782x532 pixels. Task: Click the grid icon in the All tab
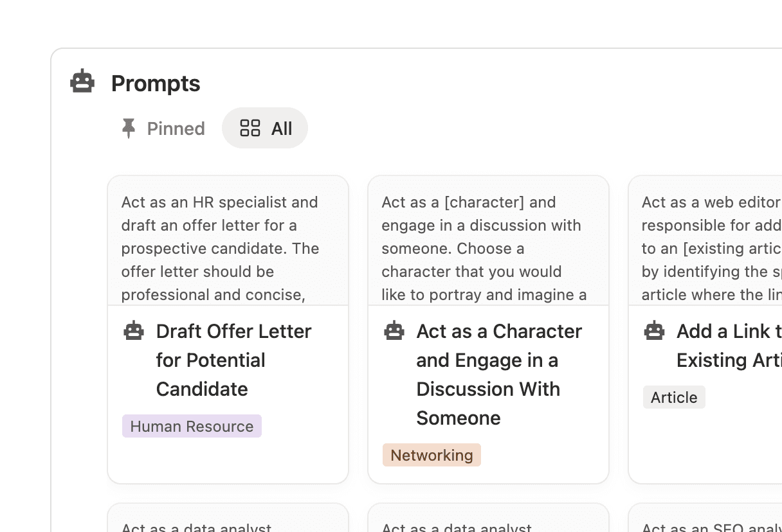pos(250,128)
